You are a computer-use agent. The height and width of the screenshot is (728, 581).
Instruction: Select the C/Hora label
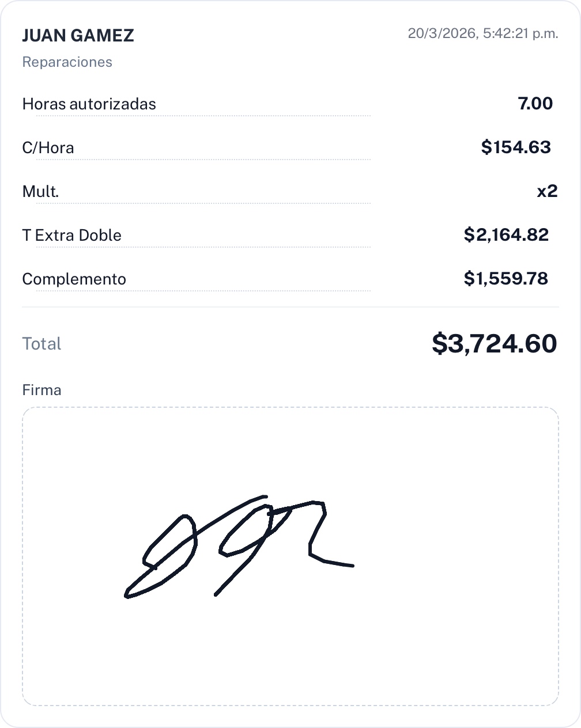point(48,148)
